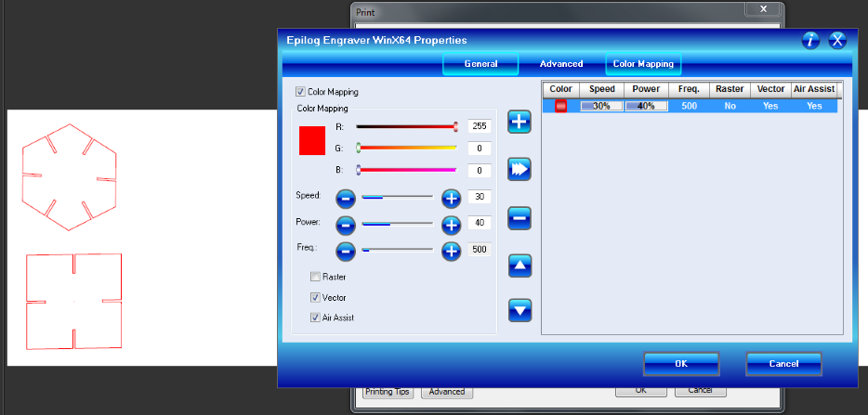
Task: Click the double-arrow apply color mapping button
Action: tap(519, 169)
